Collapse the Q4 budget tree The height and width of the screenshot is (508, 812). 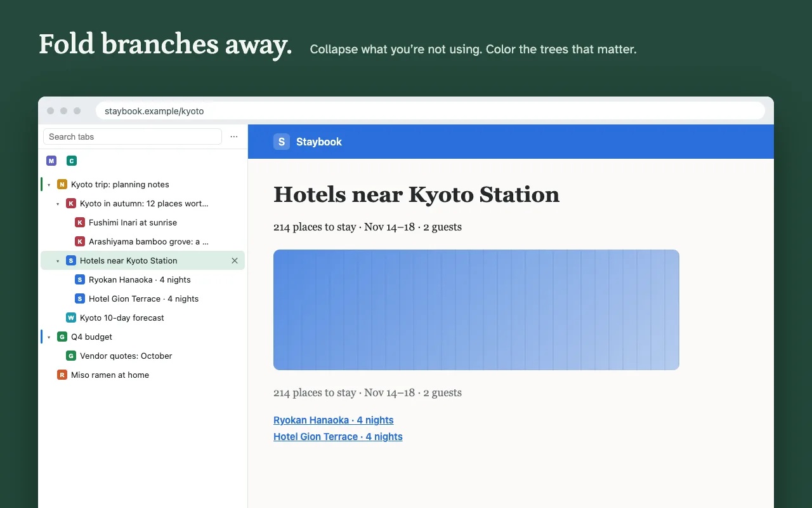tap(49, 337)
